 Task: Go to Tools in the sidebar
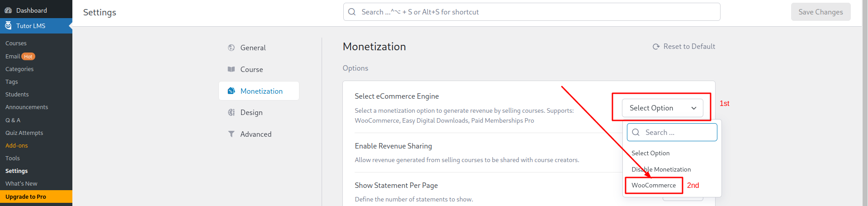pyautogui.click(x=13, y=158)
